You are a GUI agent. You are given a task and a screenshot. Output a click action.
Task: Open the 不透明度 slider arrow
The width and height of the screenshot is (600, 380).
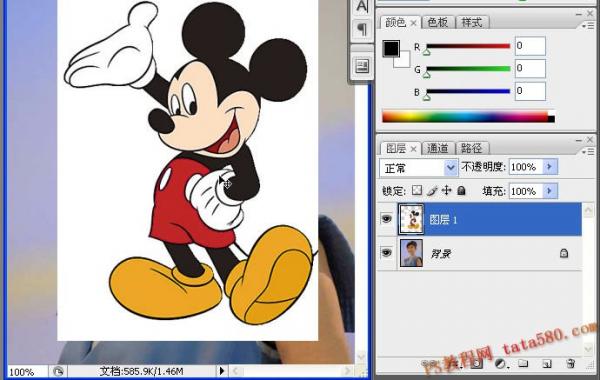click(x=550, y=167)
